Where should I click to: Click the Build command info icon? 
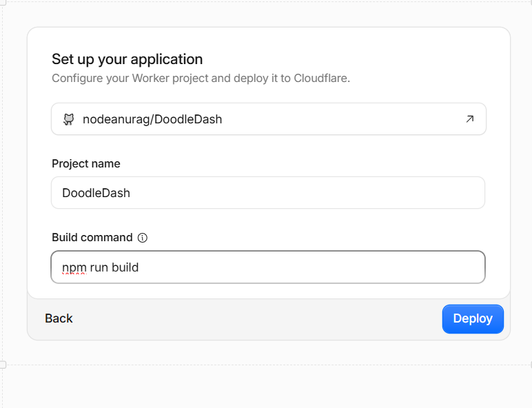[143, 238]
